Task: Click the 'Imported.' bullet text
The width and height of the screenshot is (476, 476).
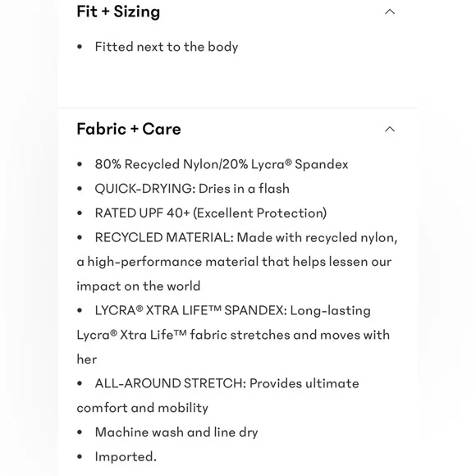Action: point(126,456)
